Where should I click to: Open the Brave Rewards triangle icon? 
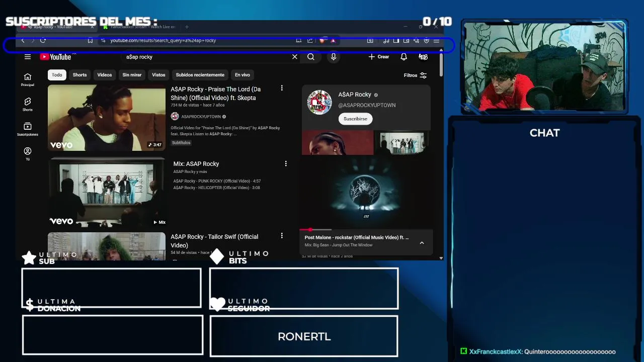333,40
